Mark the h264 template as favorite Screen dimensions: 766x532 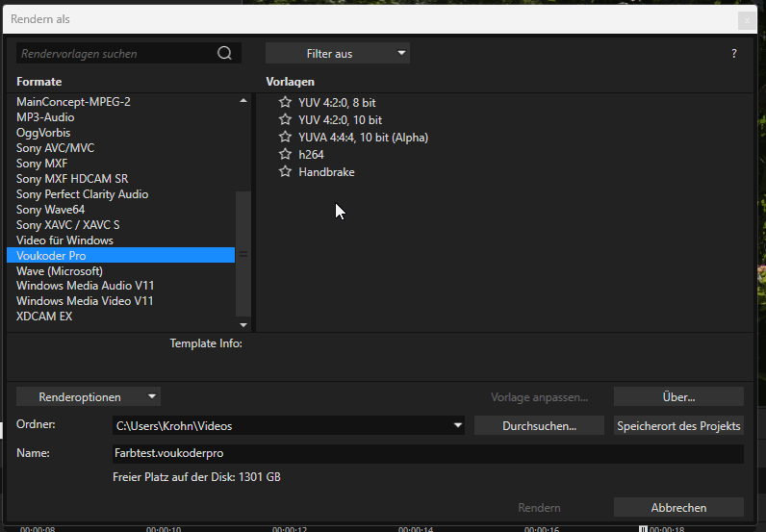[x=285, y=154]
